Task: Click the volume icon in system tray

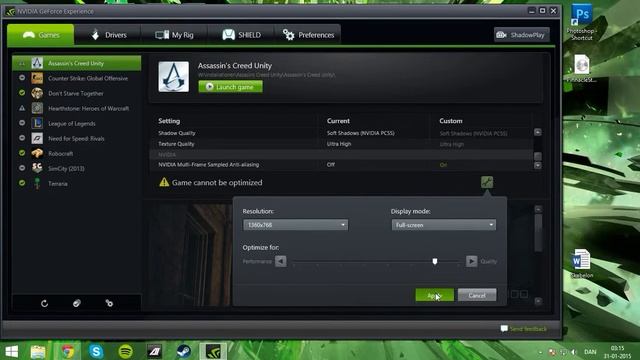Action: (573, 352)
